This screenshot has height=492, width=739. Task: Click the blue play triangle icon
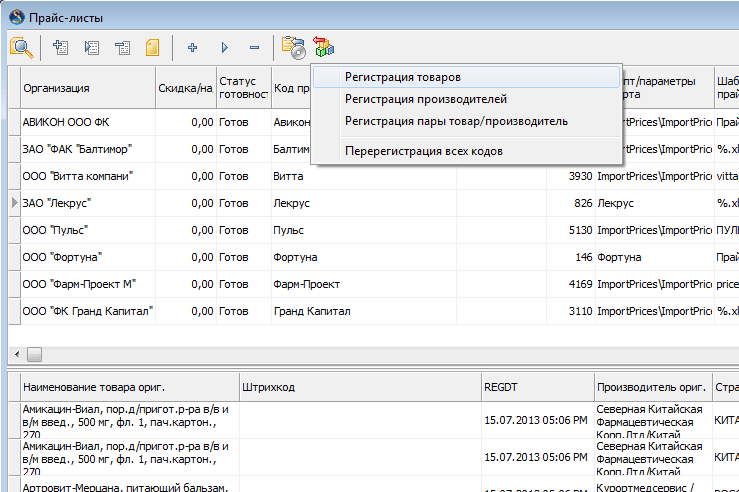[224, 48]
